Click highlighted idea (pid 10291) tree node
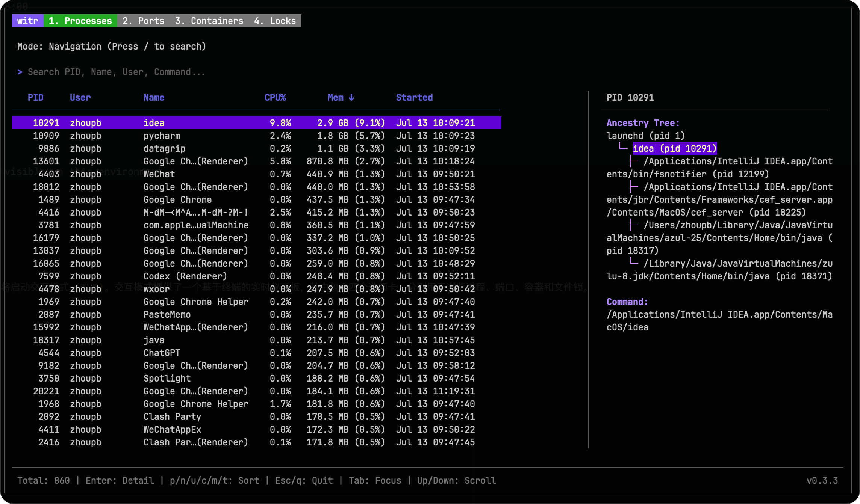 pos(675,148)
